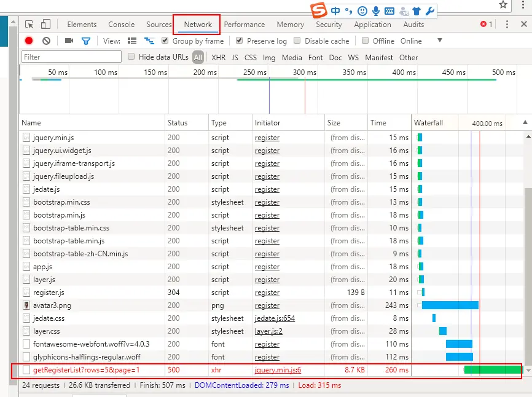Switch Sogou Chinese/English mode icon
The height and width of the screenshot is (397, 532).
(x=335, y=11)
